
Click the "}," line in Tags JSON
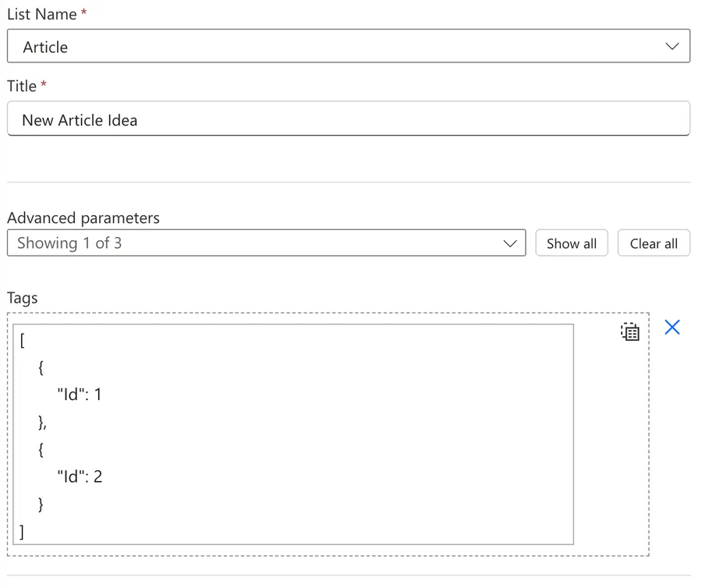(x=43, y=422)
